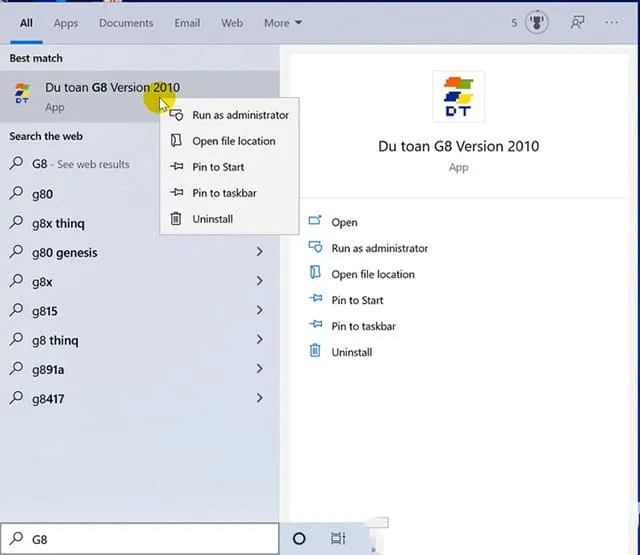
Task: Switch to the Email tab
Action: click(187, 23)
